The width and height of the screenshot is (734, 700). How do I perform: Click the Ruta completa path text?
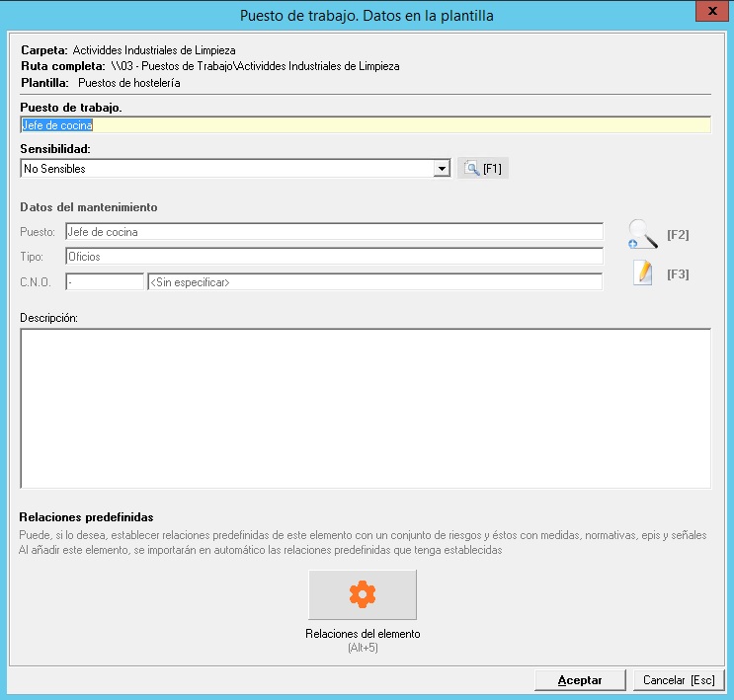pos(255,66)
